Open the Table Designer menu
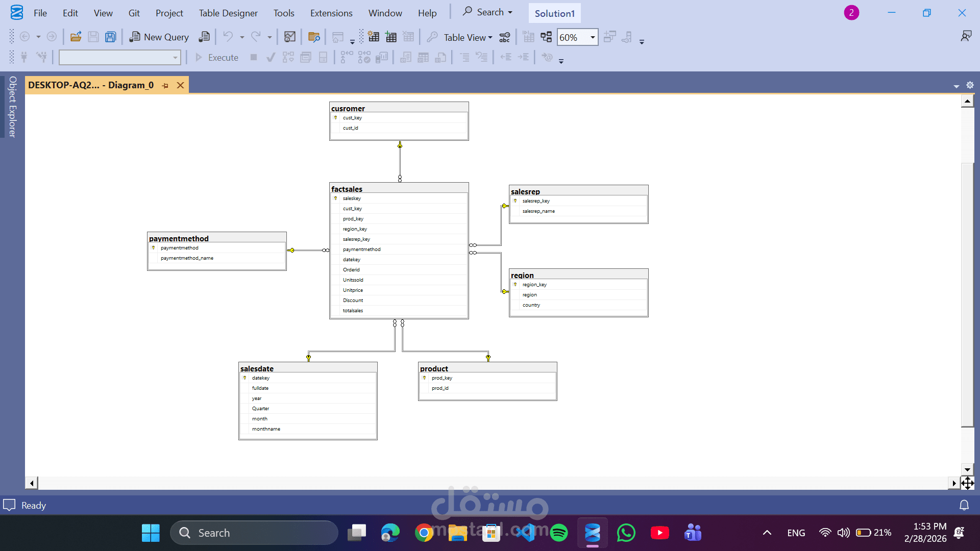The width and height of the screenshot is (980, 551). 228,13
